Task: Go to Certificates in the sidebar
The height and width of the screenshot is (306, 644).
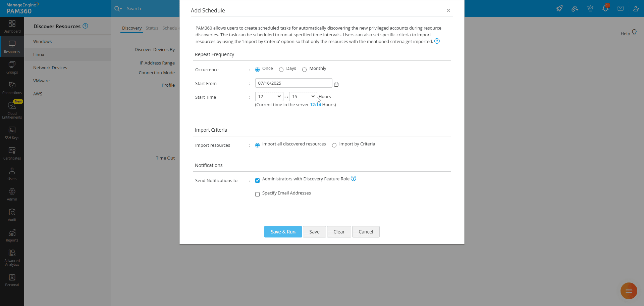Action: click(12, 154)
